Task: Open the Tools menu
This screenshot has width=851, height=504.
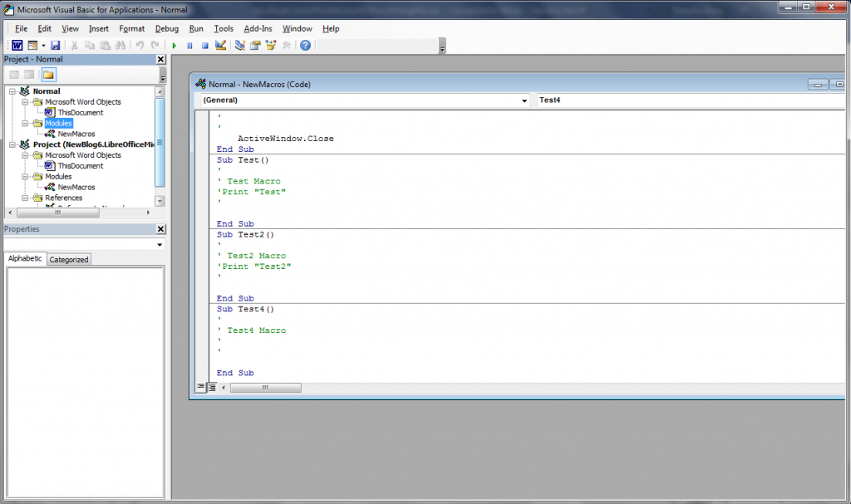Action: tap(223, 29)
